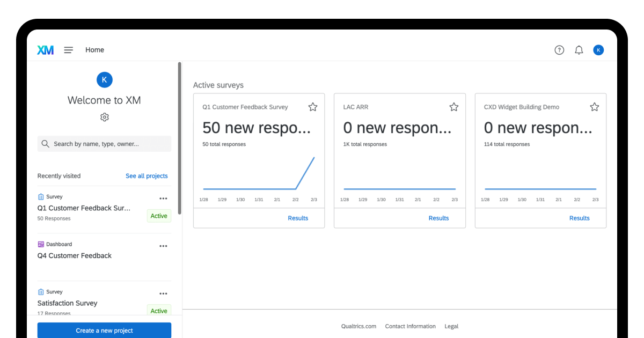Click the Active badge on Q1 Customer Feedback
The image size is (644, 338).
click(x=159, y=216)
